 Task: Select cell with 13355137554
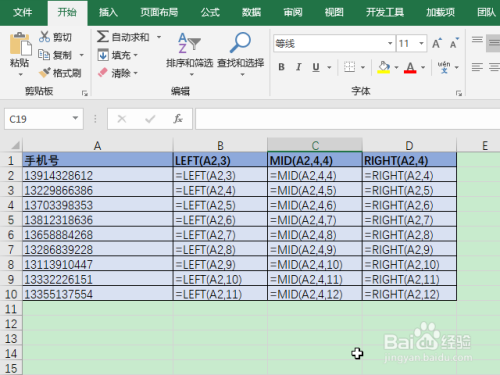click(98, 294)
